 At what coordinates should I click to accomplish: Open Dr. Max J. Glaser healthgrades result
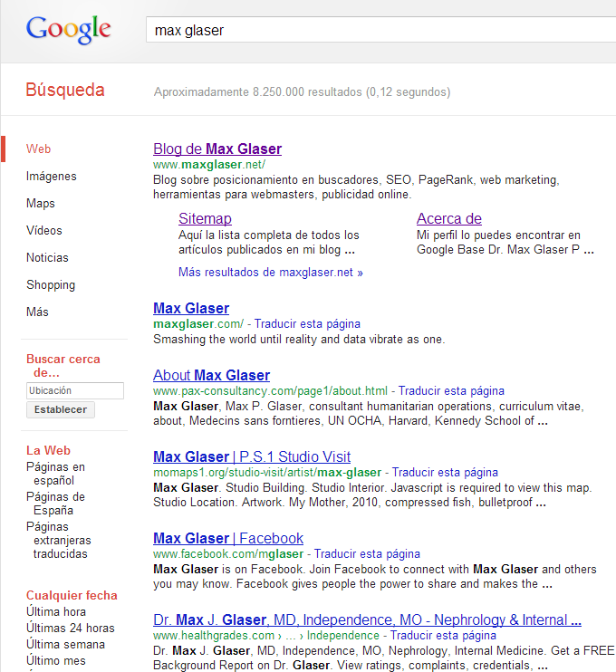[367, 619]
